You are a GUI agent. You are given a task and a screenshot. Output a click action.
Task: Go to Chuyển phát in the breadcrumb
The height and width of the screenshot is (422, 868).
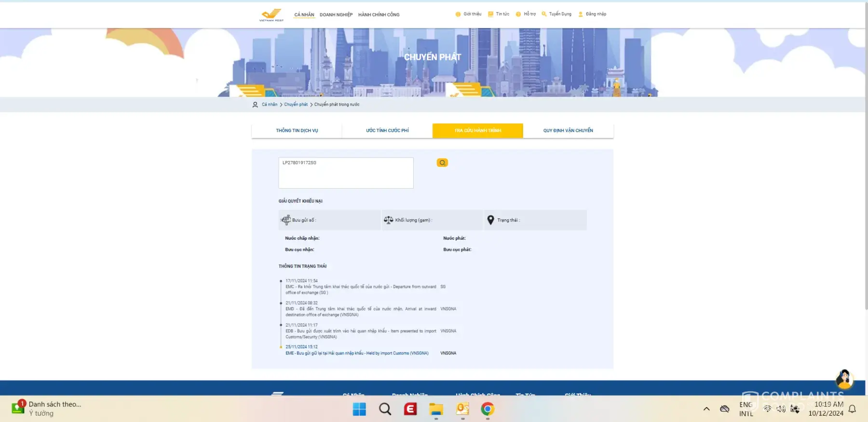pos(296,105)
